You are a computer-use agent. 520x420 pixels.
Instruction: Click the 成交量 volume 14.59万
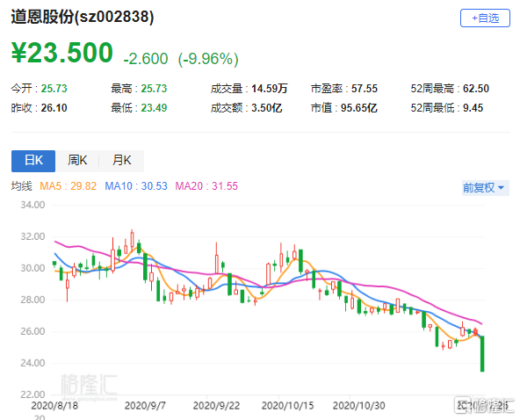coord(270,89)
